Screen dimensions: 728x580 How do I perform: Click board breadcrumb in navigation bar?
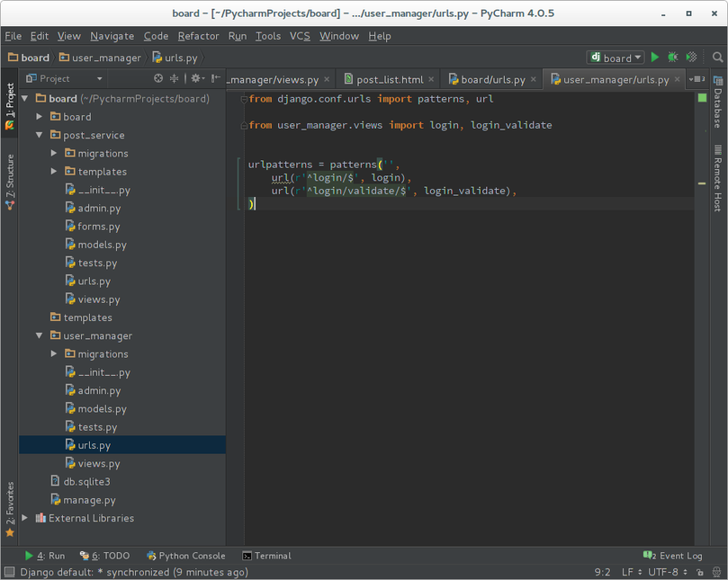[x=29, y=58]
